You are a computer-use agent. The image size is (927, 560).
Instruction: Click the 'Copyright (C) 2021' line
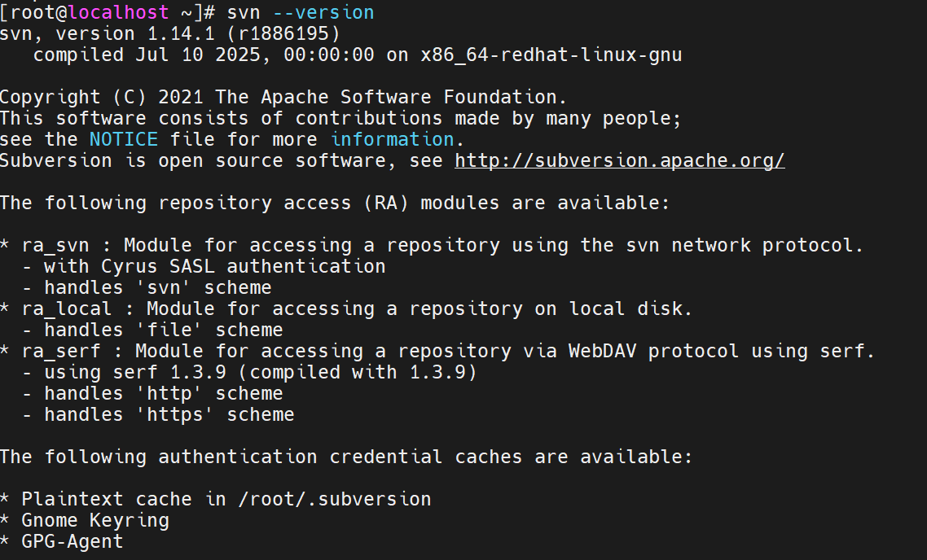point(283,97)
